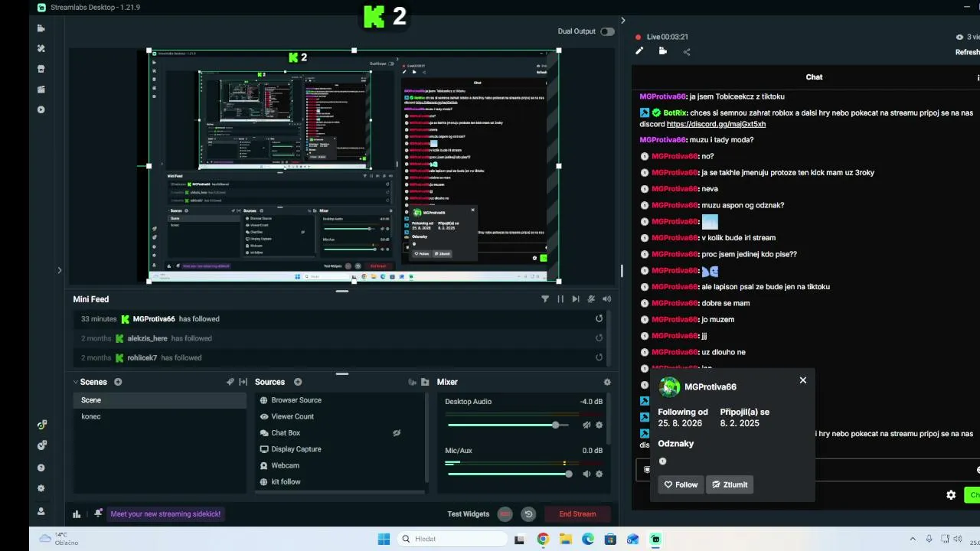Toggle visibility of the Chat Box source
Screen dimensions: 980x551
(x=397, y=433)
